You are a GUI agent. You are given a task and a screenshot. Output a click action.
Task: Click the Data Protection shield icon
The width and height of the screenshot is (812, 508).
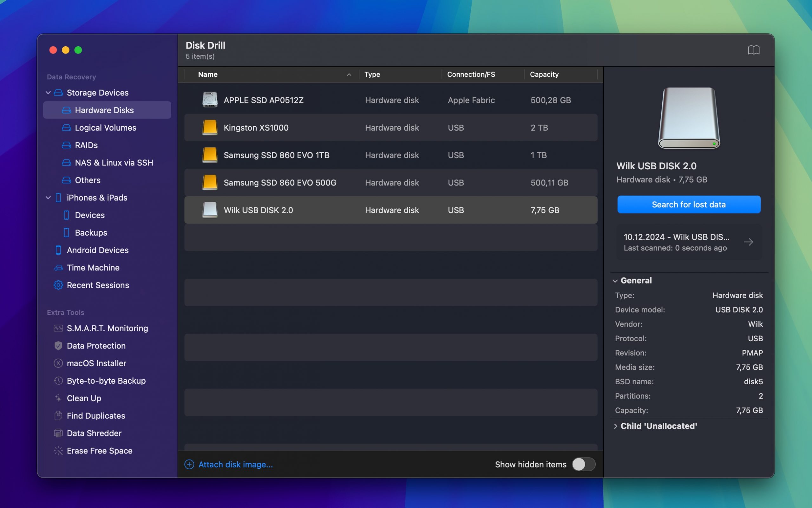(58, 346)
